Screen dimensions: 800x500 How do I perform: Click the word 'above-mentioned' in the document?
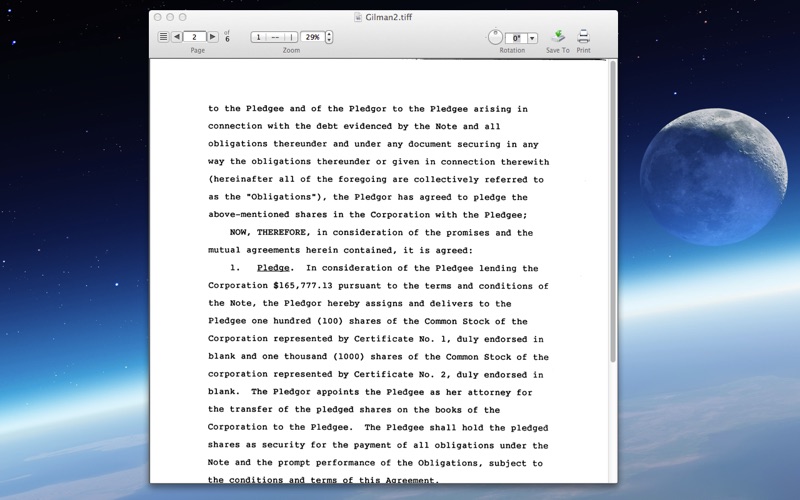click(248, 215)
